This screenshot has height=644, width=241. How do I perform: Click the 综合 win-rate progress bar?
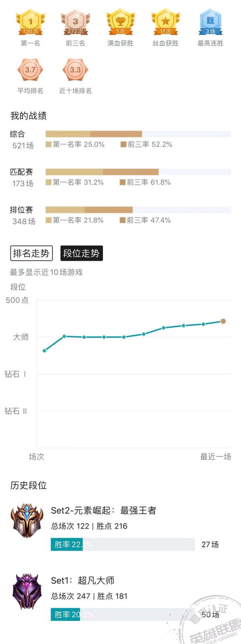pos(138,134)
